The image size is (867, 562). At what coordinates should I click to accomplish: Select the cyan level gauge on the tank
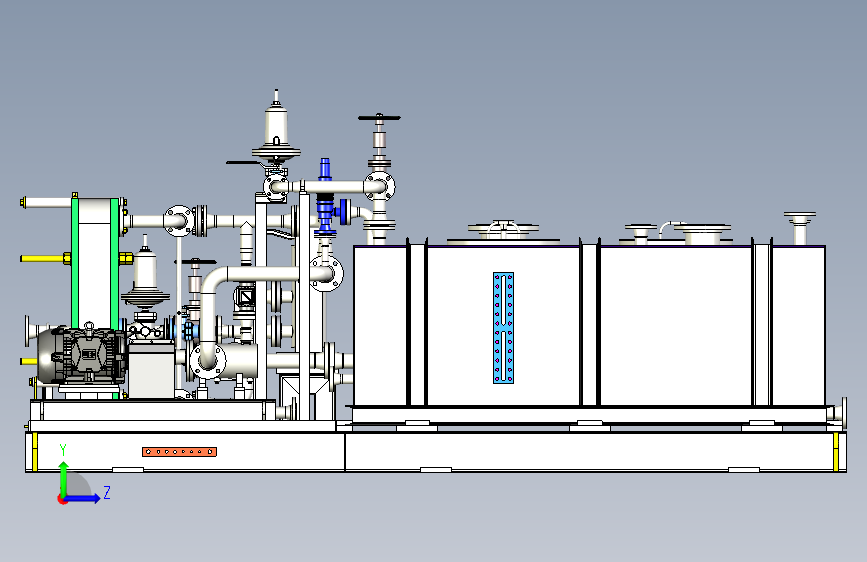[x=503, y=327]
